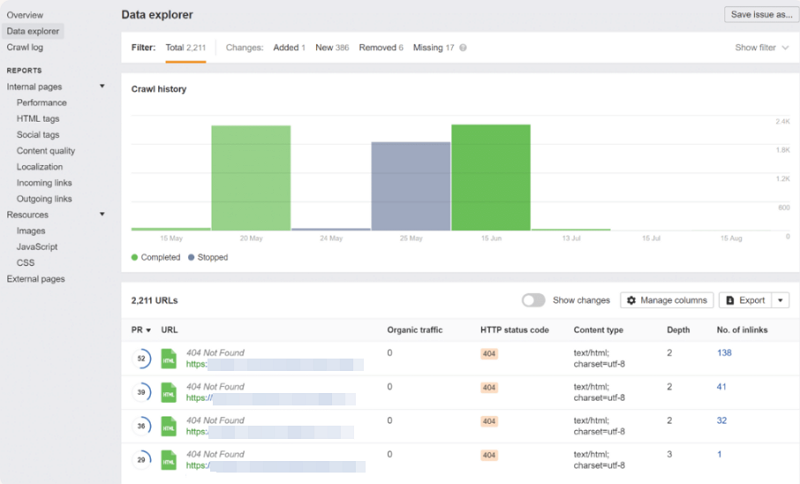800x484 pixels.
Task: Click the PR column sort arrow
Action: coord(149,329)
